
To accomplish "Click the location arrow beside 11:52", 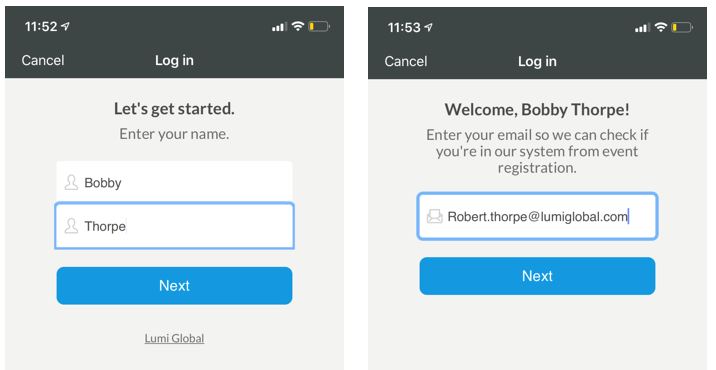I will [65, 26].
